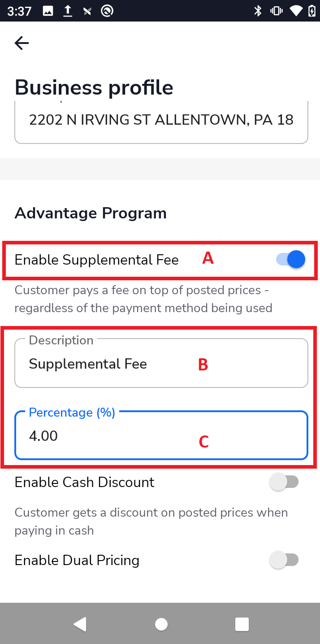The height and width of the screenshot is (644, 320).
Task: Tap the image notification icon
Action: pos(48,11)
